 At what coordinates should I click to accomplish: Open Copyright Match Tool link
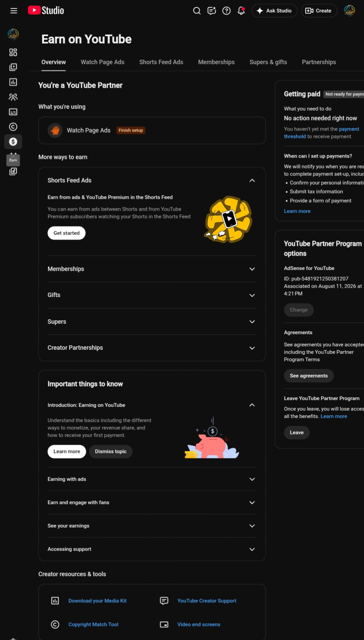point(93,624)
